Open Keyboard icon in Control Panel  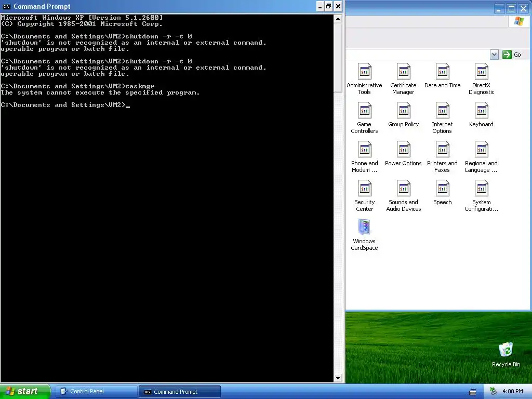481,115
